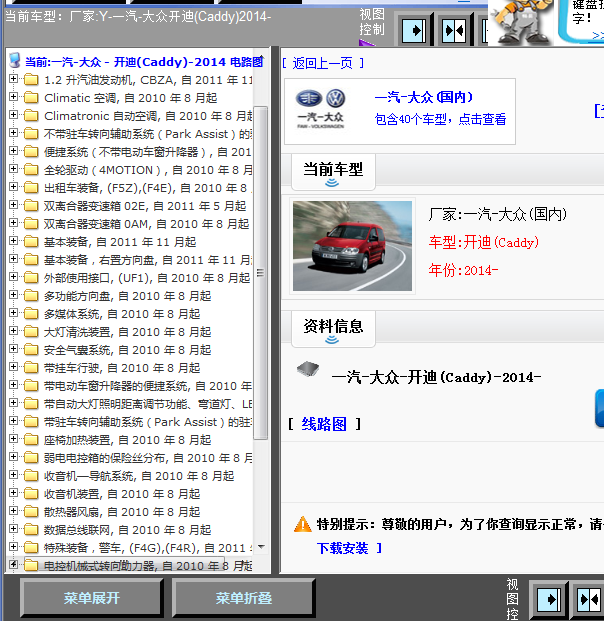This screenshot has width=604, height=621.
Task: Click the folder icon for 安全气囊系统
Action: [31, 350]
